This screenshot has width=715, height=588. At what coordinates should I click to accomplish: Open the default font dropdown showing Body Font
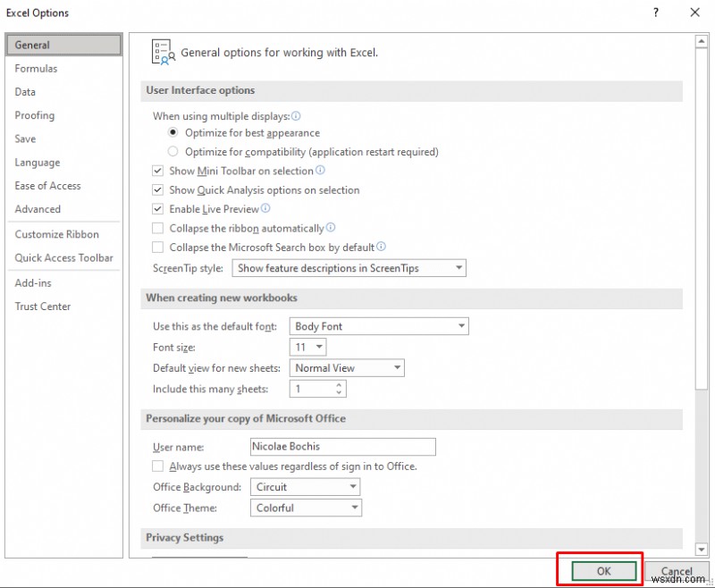[x=379, y=326]
